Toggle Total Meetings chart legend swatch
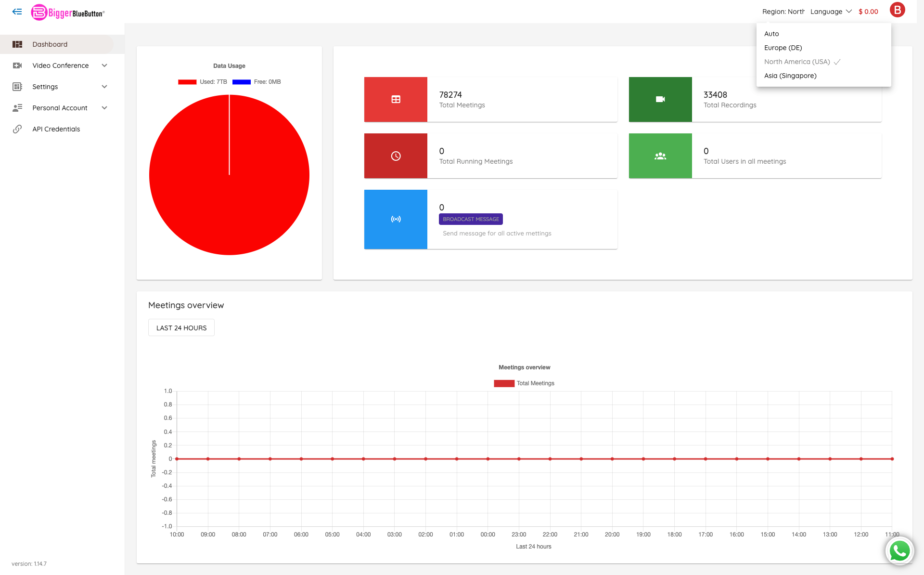The image size is (924, 575). coord(504,383)
